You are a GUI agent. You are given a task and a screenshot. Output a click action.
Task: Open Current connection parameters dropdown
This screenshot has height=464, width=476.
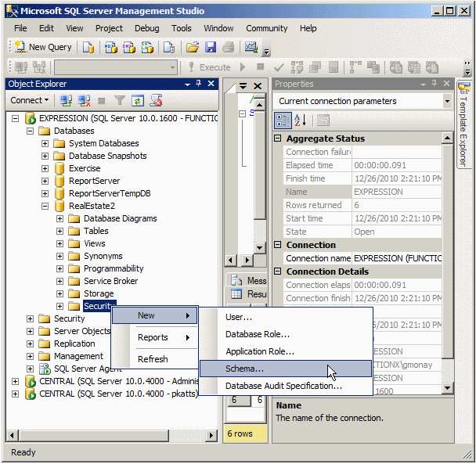(447, 101)
